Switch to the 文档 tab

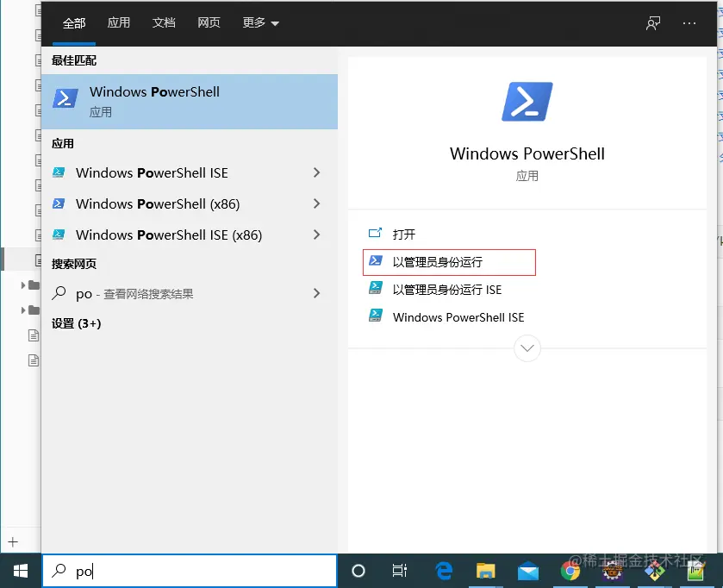(x=164, y=22)
